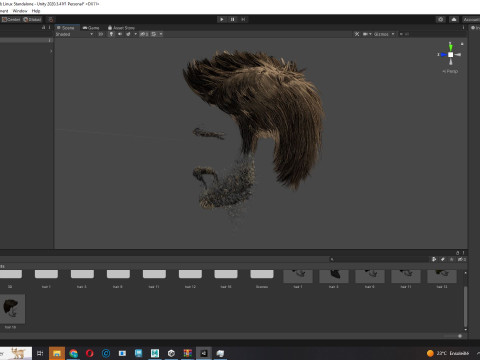Open the Scene camera settings dropdown

pos(367,34)
